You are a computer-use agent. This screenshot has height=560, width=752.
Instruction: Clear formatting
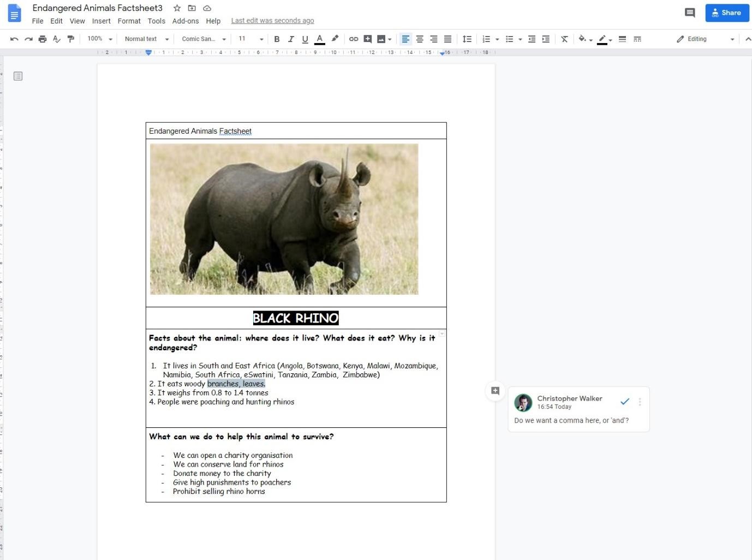(x=564, y=39)
